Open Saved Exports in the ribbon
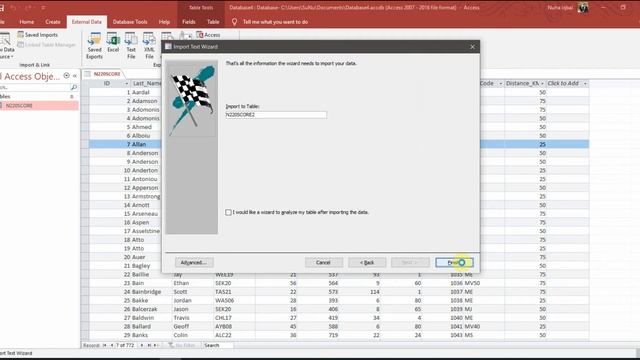 tap(94, 46)
